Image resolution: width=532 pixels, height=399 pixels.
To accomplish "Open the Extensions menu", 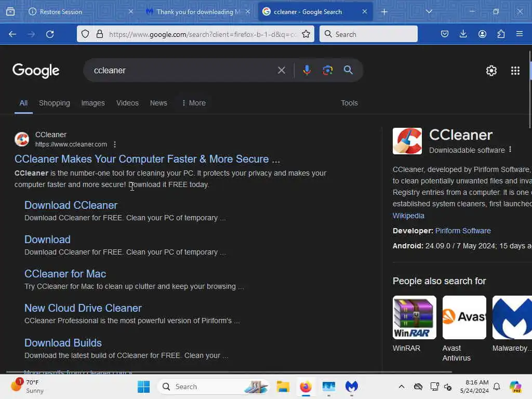I will click(501, 34).
